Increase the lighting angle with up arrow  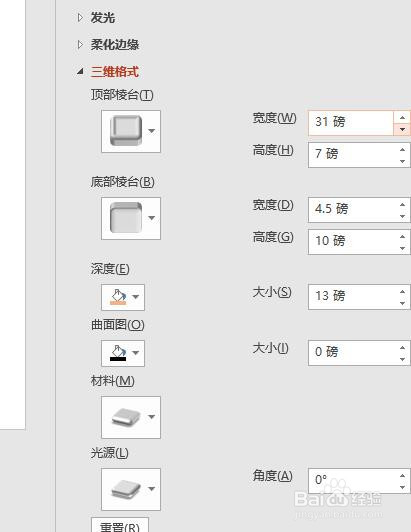(x=402, y=475)
